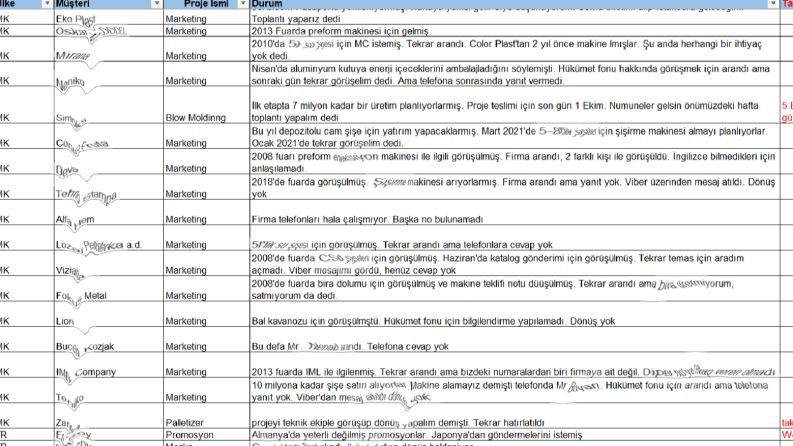
Task: Select the status cell about 'bira dolumu'
Action: 515,289
